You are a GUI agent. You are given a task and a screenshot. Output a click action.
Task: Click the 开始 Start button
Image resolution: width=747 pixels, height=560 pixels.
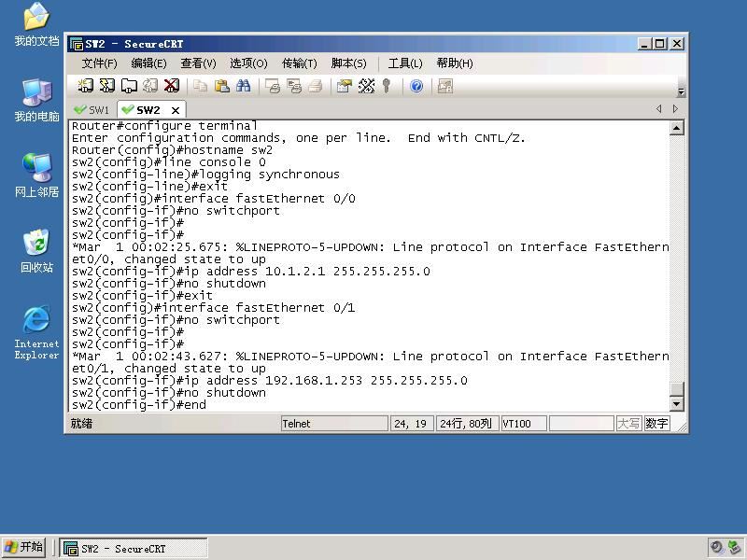click(24, 548)
